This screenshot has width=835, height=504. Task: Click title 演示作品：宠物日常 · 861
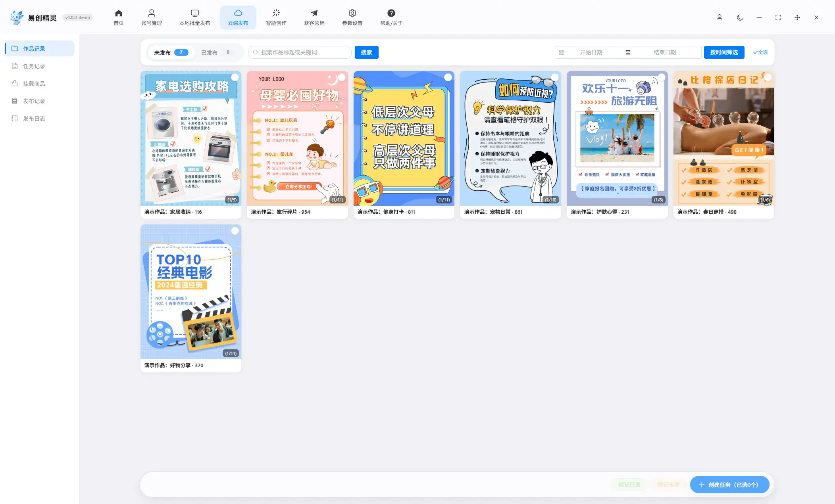coord(493,212)
